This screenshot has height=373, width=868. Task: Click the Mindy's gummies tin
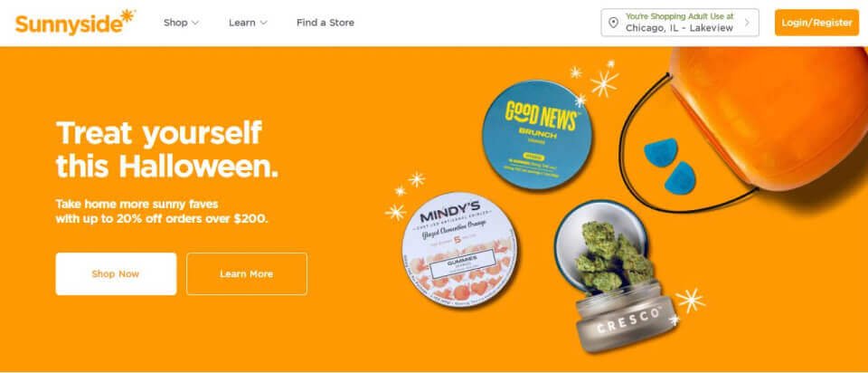pos(460,250)
